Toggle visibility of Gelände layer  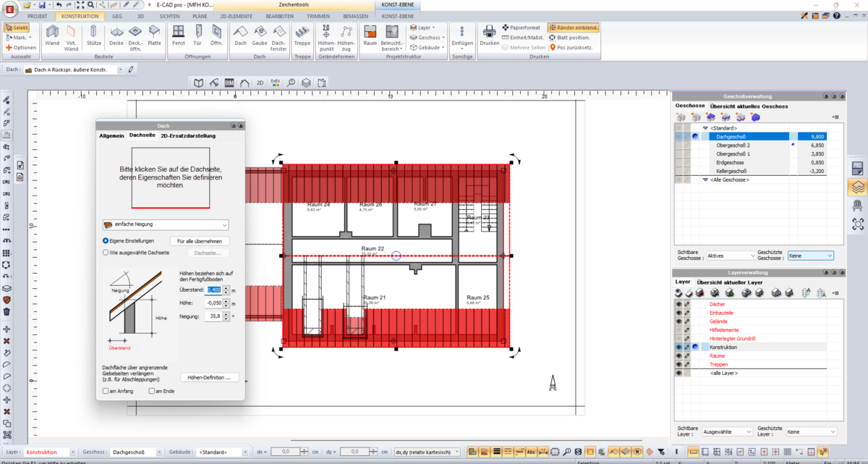[678, 321]
